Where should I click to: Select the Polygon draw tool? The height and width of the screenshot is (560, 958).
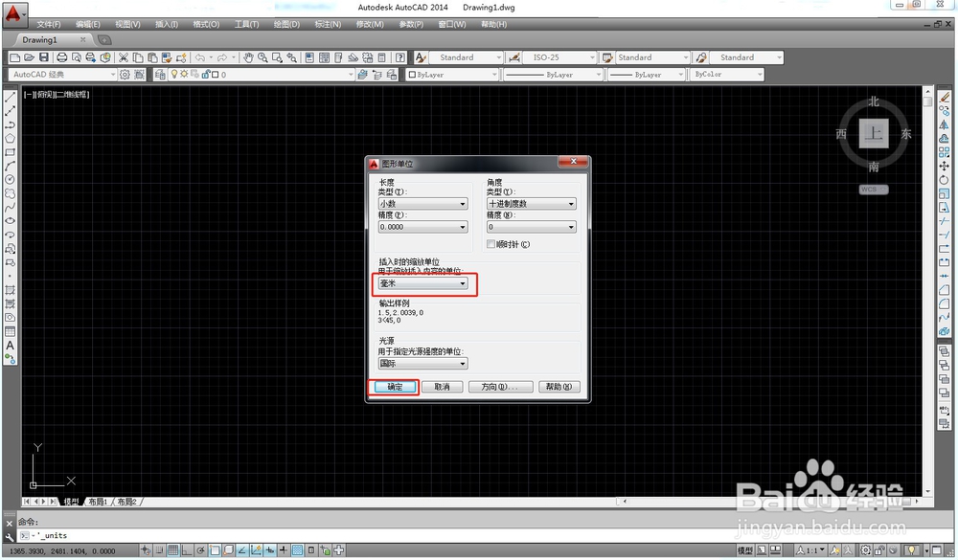(x=10, y=139)
